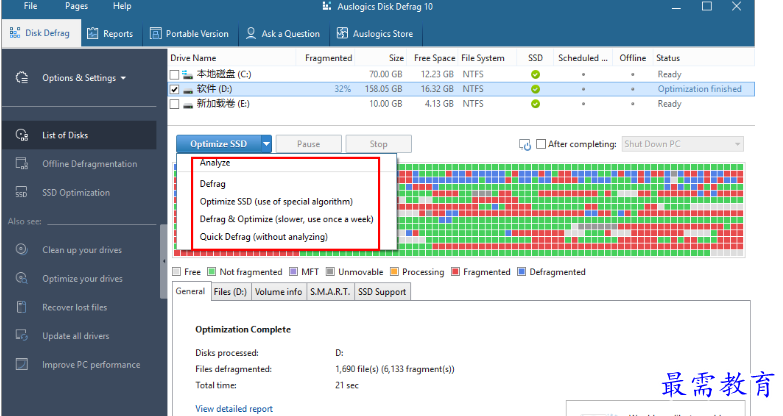Click the schedule icon beside After completing

click(525, 144)
